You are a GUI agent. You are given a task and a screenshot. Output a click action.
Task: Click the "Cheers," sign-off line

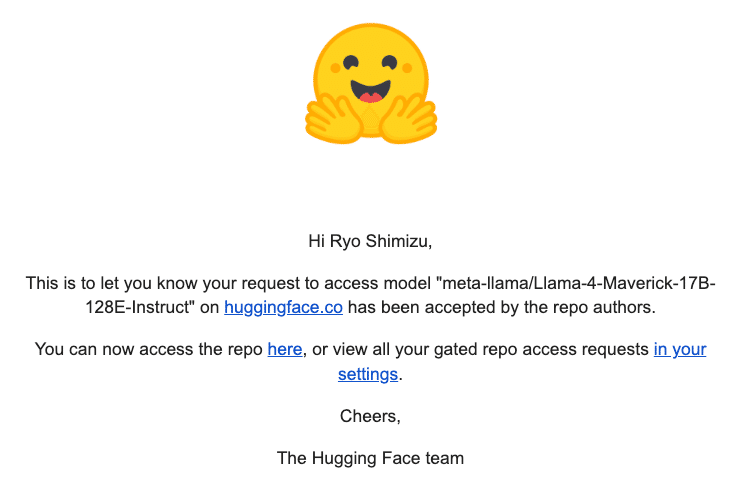coord(370,415)
